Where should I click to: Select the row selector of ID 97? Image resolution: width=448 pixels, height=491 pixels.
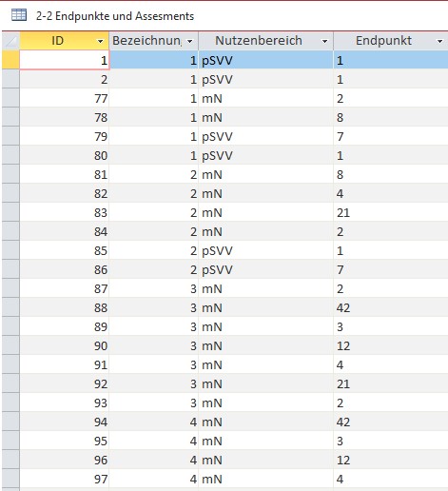coord(10,479)
